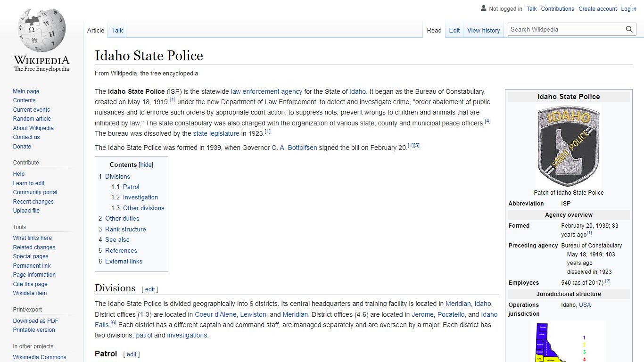Open the Idaho districts map image

pyautogui.click(x=569, y=341)
